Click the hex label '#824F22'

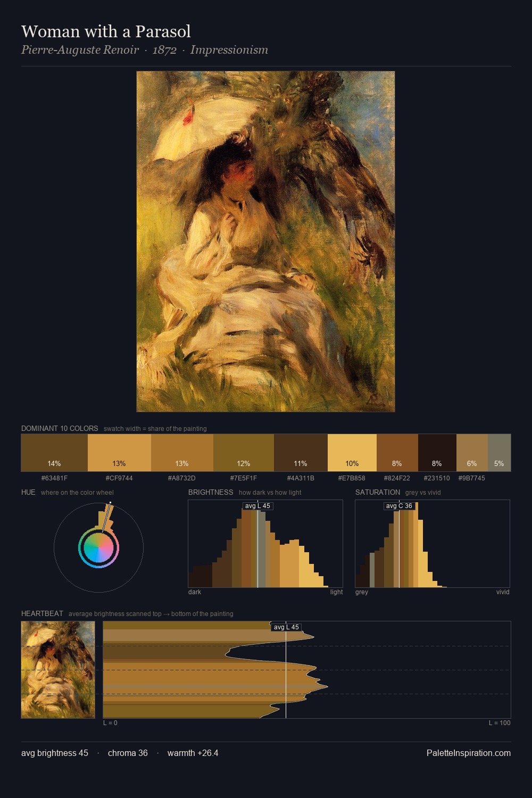(x=397, y=478)
